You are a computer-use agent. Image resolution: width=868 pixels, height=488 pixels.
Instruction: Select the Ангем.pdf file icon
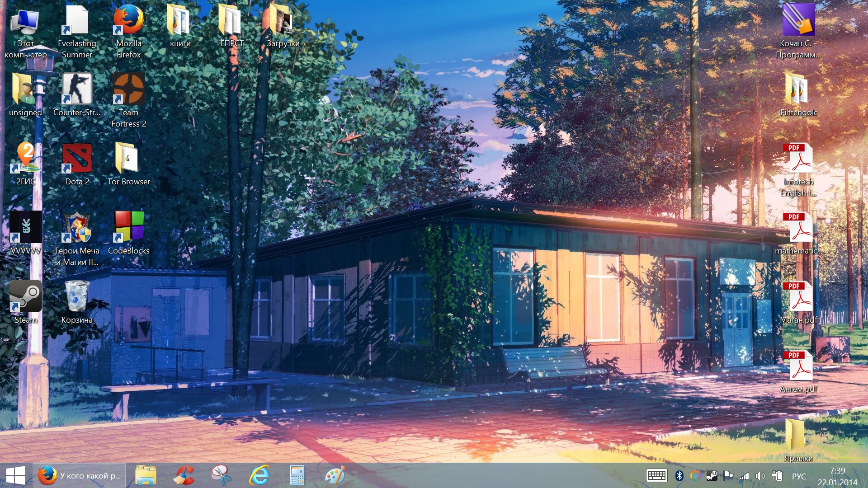pyautogui.click(x=798, y=366)
